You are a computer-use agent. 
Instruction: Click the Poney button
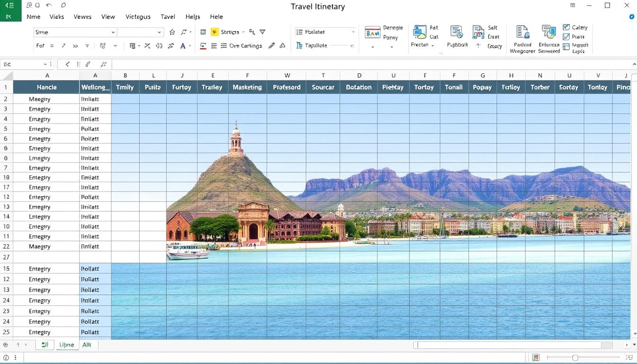[391, 37]
